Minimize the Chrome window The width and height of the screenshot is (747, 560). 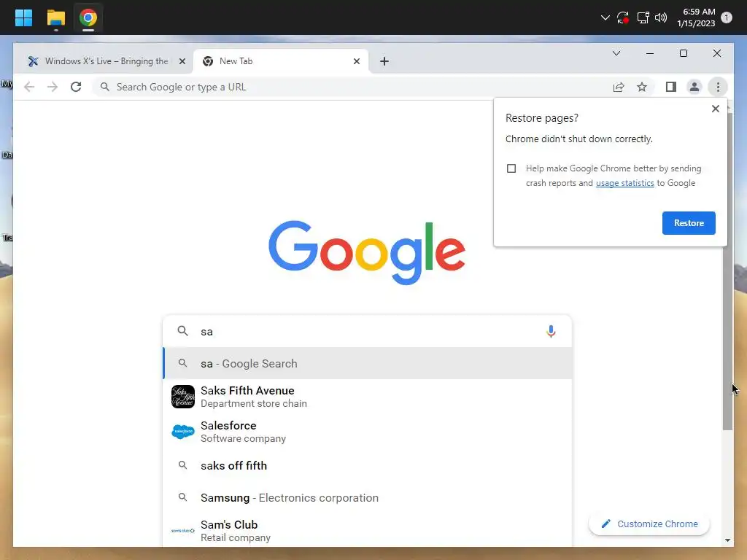pos(649,53)
